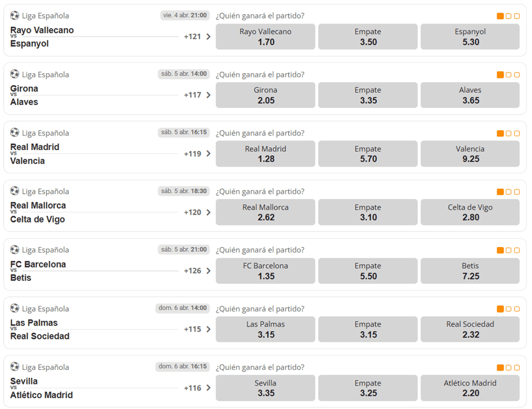The height and width of the screenshot is (409, 532).
Task: Switch to third market square in Real Madrid row
Action: point(516,133)
